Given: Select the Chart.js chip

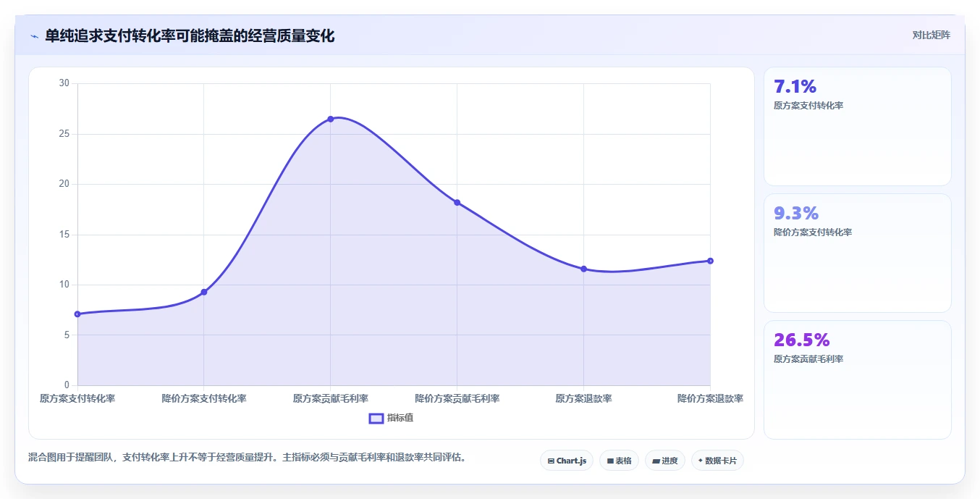Looking at the screenshot, I should pyautogui.click(x=567, y=461).
